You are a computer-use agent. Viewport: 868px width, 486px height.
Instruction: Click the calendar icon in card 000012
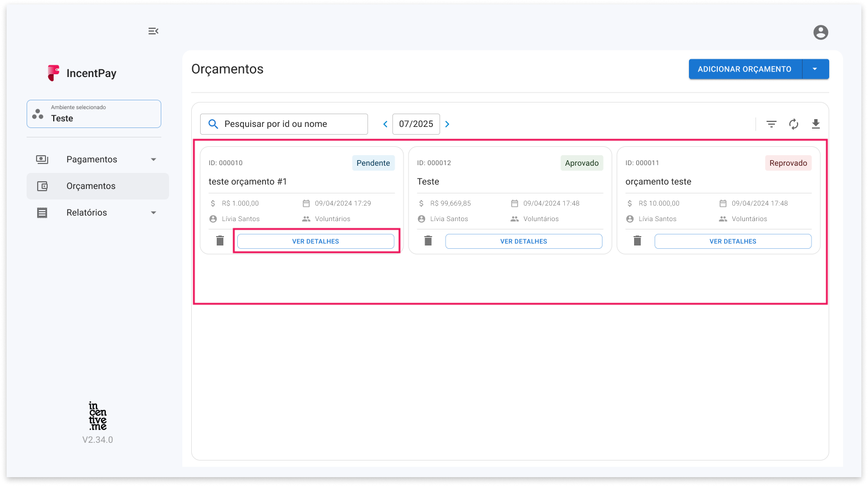pyautogui.click(x=514, y=203)
